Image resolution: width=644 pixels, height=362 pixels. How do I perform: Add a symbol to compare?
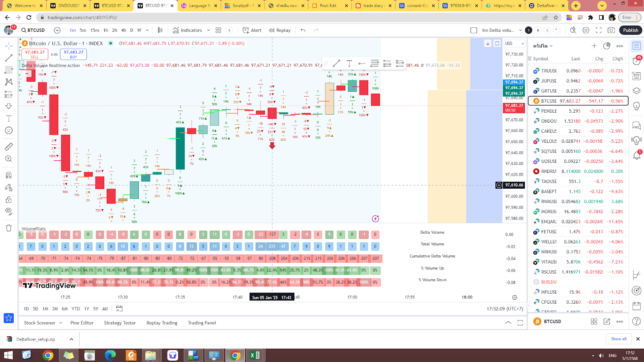(x=57, y=30)
